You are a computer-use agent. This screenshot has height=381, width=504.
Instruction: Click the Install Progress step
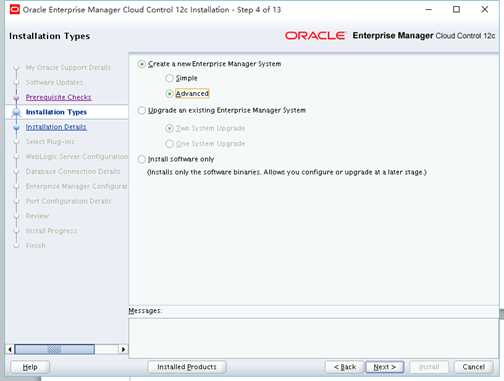(x=51, y=231)
